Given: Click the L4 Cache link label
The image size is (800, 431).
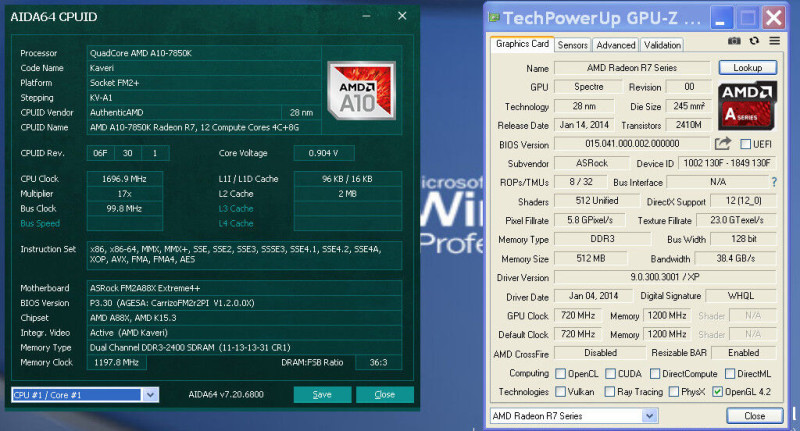Looking at the screenshot, I should 236,223.
